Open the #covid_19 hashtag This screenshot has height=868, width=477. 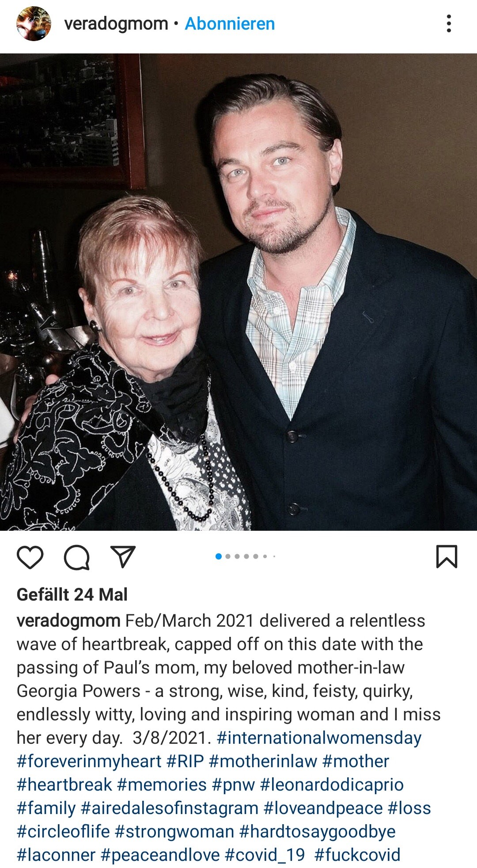tap(265, 855)
